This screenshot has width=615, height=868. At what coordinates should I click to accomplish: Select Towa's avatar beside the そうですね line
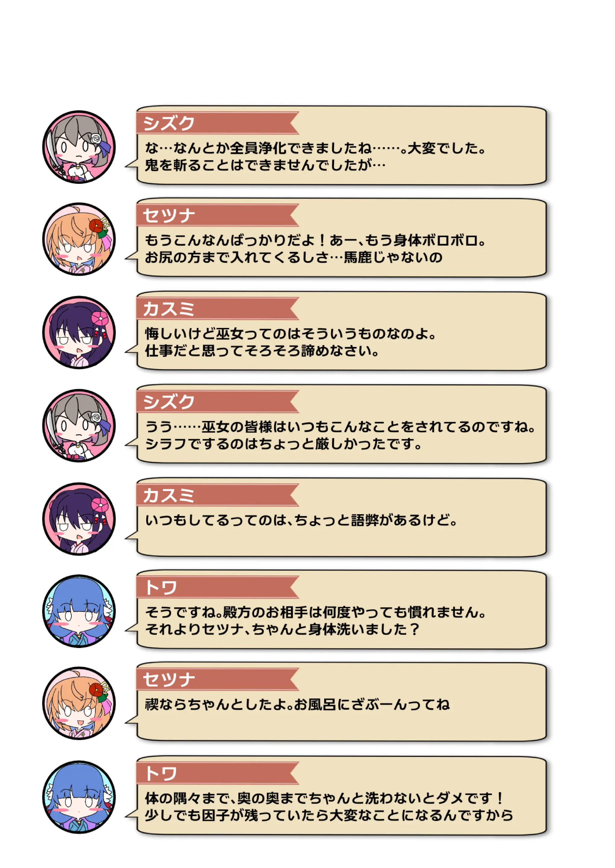click(x=79, y=611)
